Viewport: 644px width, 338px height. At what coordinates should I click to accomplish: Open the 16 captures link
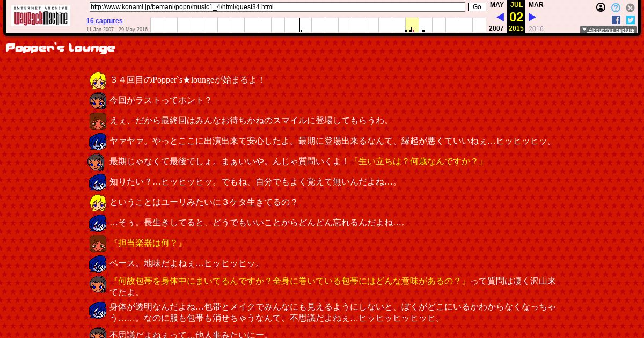pos(105,21)
